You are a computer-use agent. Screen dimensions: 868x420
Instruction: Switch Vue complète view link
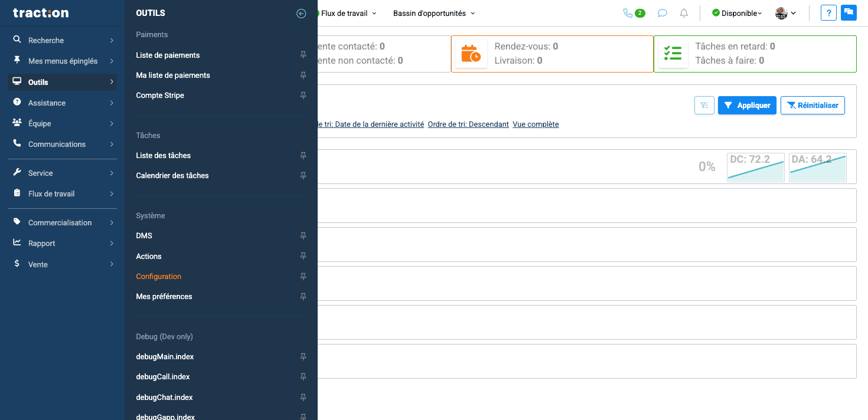(536, 124)
